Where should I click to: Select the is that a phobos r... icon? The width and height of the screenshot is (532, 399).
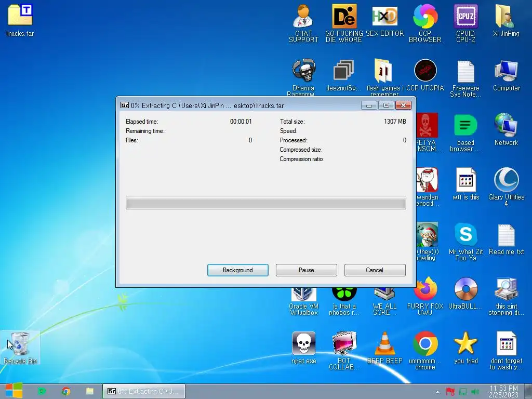tap(344, 301)
